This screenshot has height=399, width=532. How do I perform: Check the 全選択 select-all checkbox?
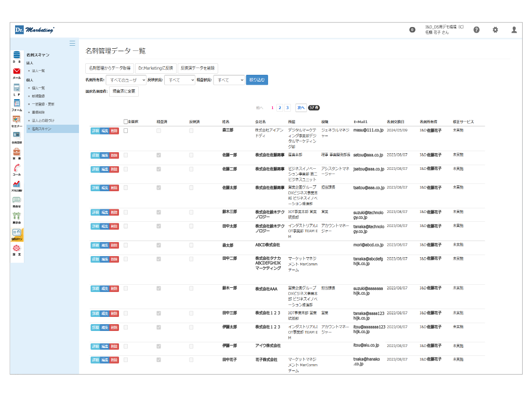coord(126,122)
